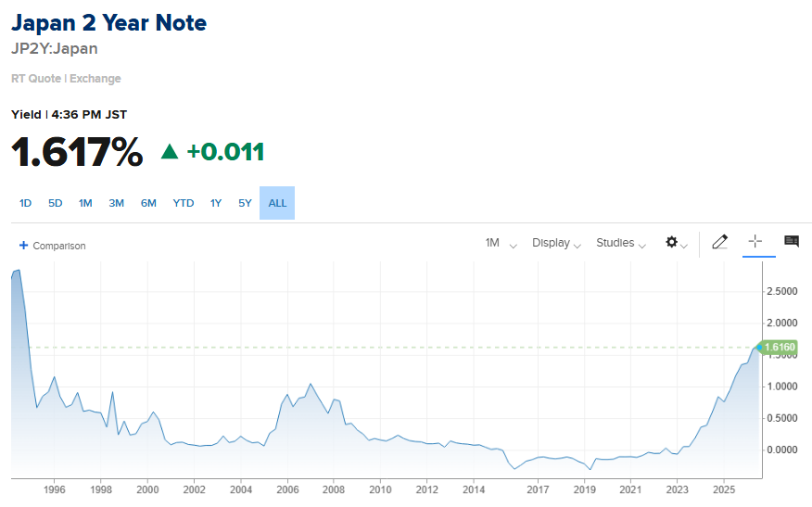This screenshot has width=812, height=507.
Task: Click the plus icon beside Comparison
Action: tap(23, 245)
